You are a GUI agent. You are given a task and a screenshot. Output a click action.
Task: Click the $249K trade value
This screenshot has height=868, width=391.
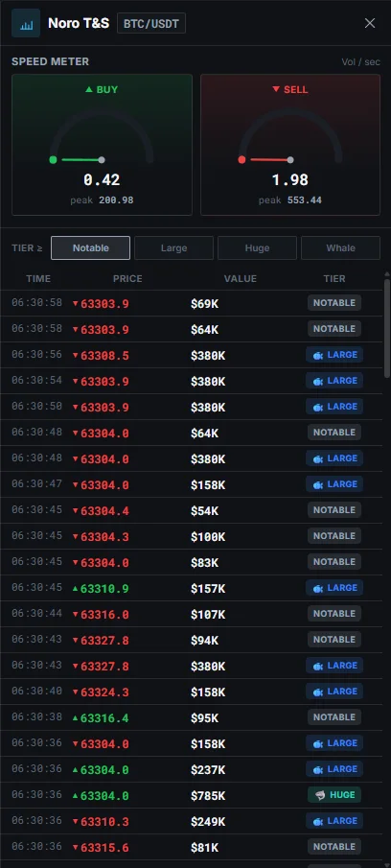coord(208,822)
